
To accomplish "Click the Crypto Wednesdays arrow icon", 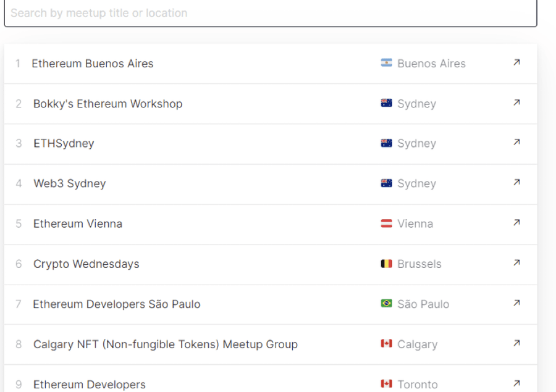I will pyautogui.click(x=516, y=263).
